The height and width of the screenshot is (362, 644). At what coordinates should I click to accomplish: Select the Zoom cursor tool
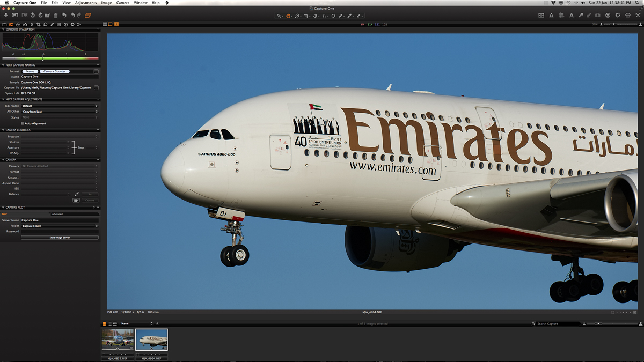coord(297,16)
